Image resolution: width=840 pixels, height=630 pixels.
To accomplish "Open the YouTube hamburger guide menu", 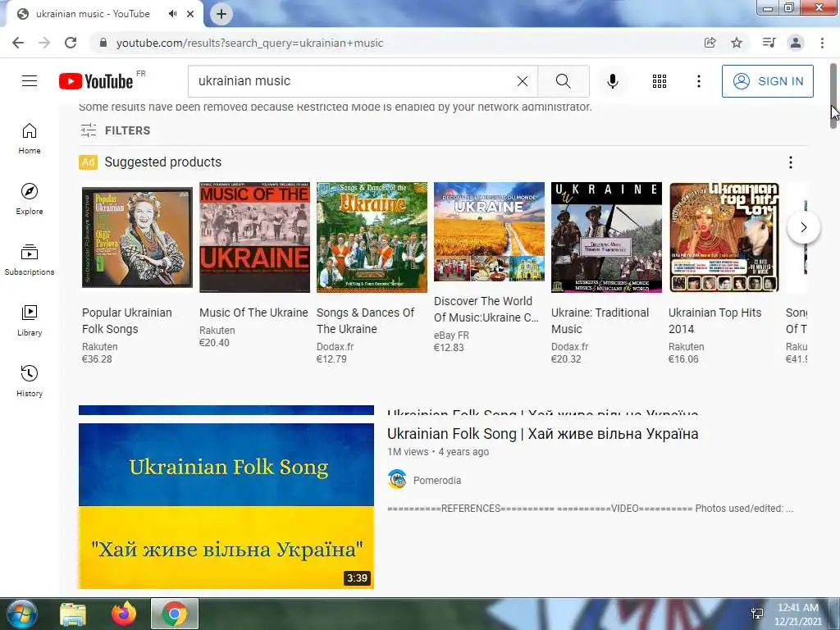I will pos(30,81).
